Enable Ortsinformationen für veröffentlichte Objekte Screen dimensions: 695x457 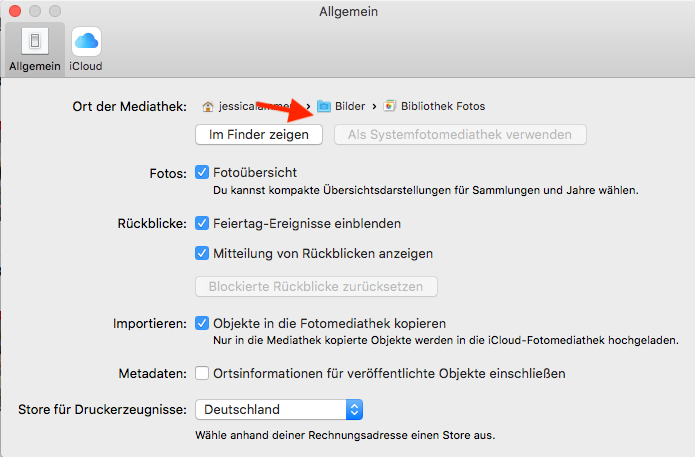tap(202, 373)
